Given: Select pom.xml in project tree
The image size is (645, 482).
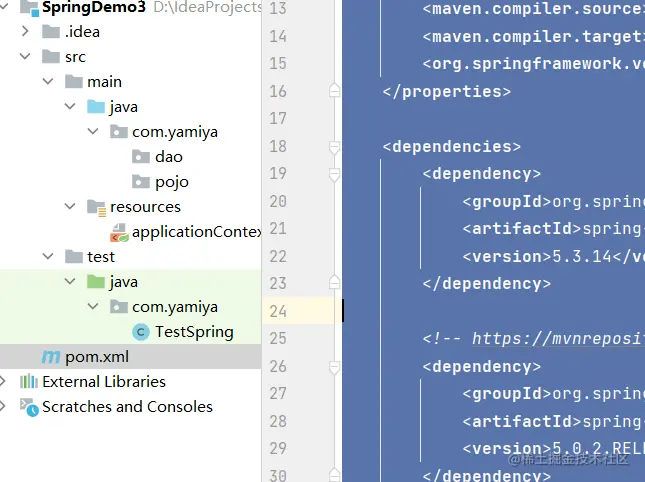Looking at the screenshot, I should (x=97, y=357).
